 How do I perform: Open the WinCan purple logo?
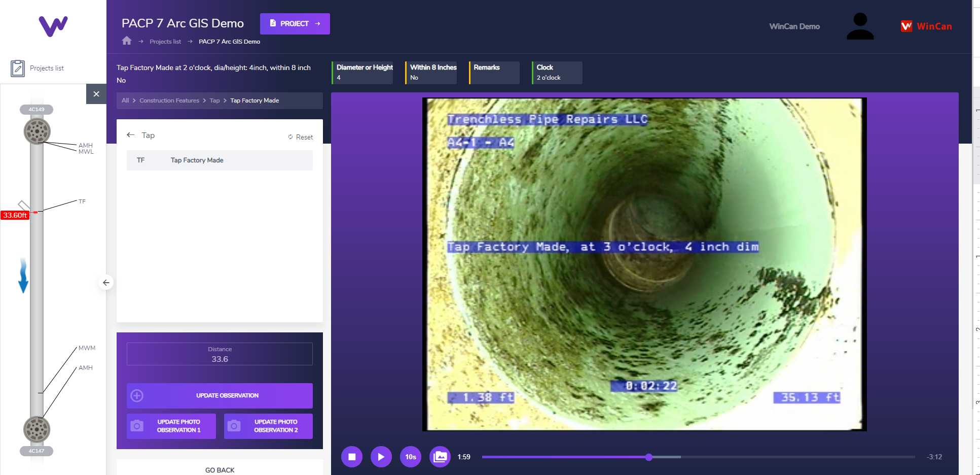click(53, 26)
